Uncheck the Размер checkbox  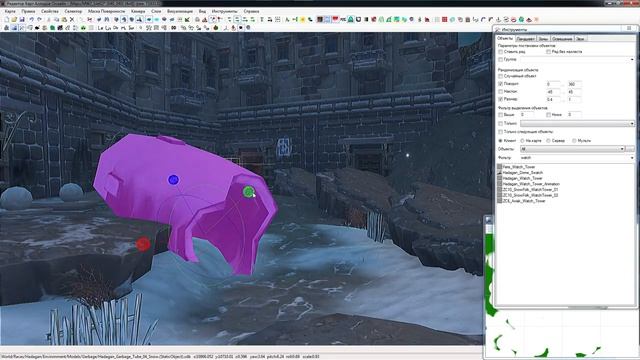click(x=500, y=99)
